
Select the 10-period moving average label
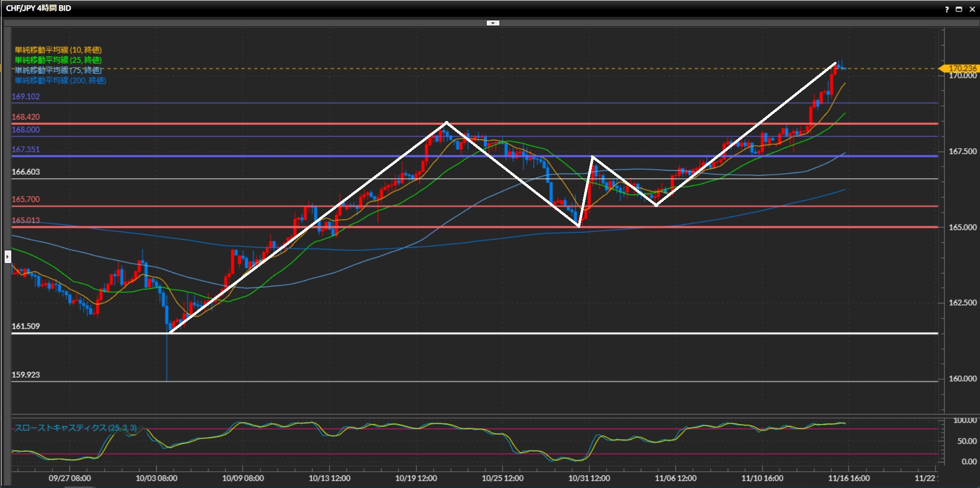tap(58, 50)
